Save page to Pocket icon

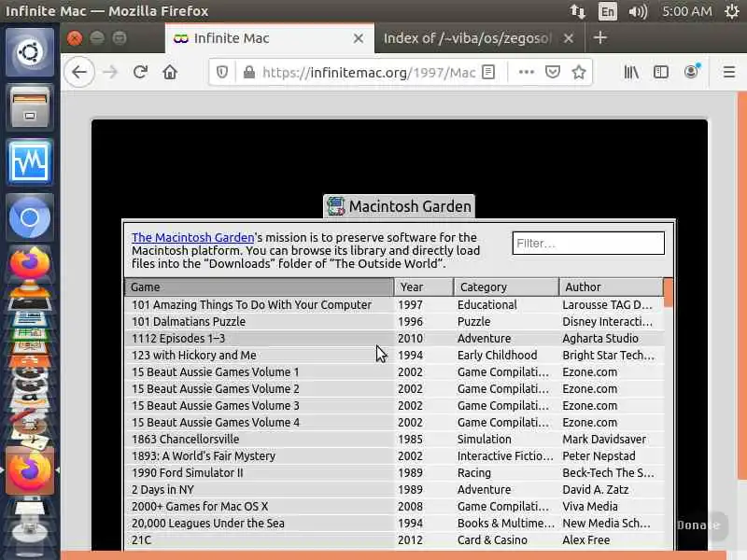tap(552, 73)
